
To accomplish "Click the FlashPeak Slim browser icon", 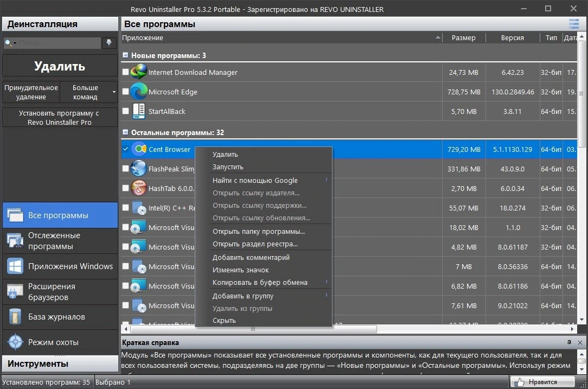I will 138,169.
